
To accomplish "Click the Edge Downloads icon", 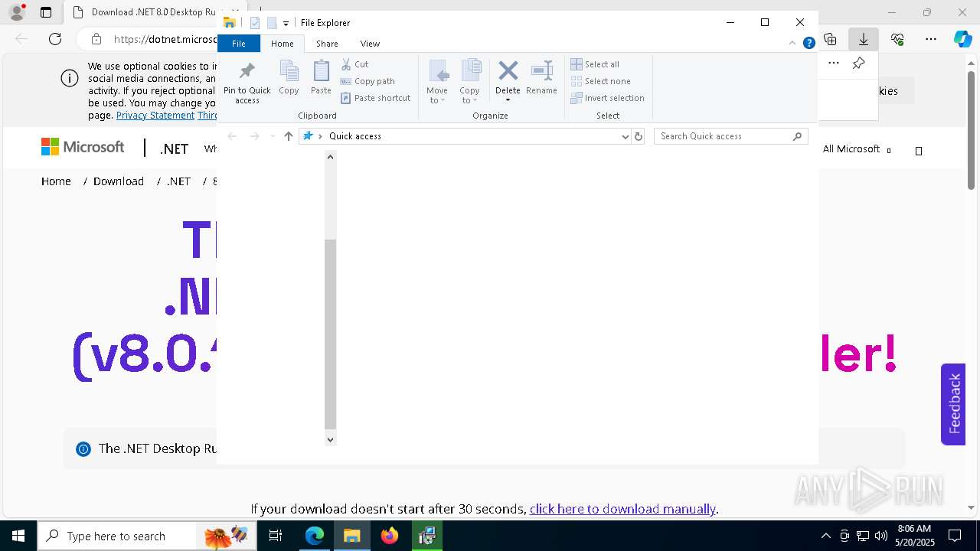I will tap(863, 39).
